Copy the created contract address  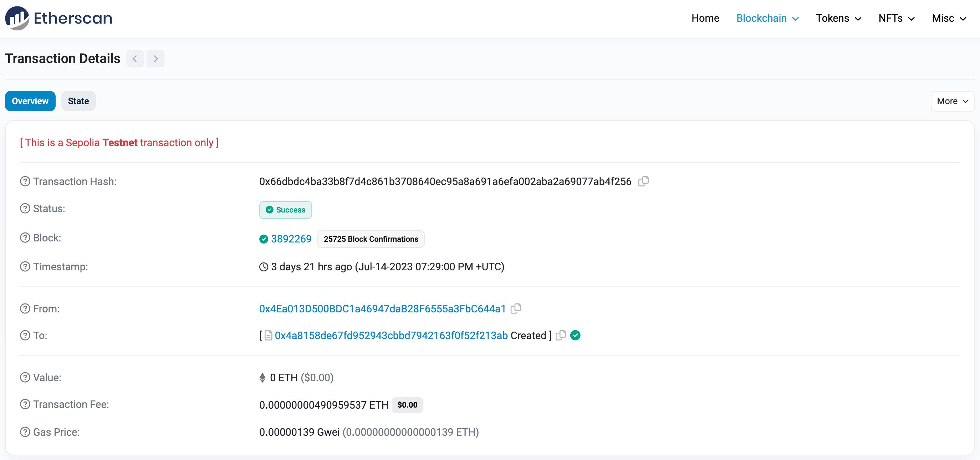click(x=561, y=335)
